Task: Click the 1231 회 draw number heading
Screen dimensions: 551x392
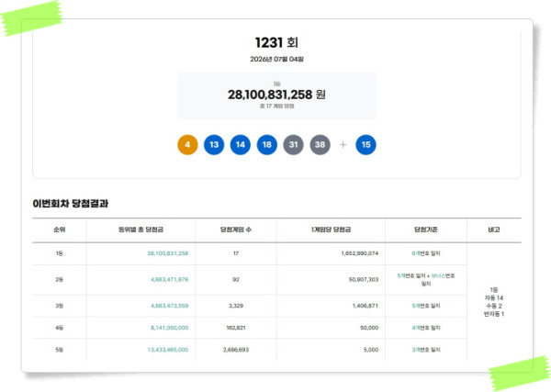Action: click(x=276, y=43)
